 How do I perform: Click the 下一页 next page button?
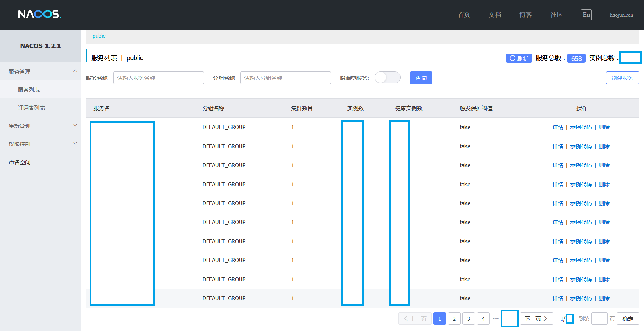(537, 319)
